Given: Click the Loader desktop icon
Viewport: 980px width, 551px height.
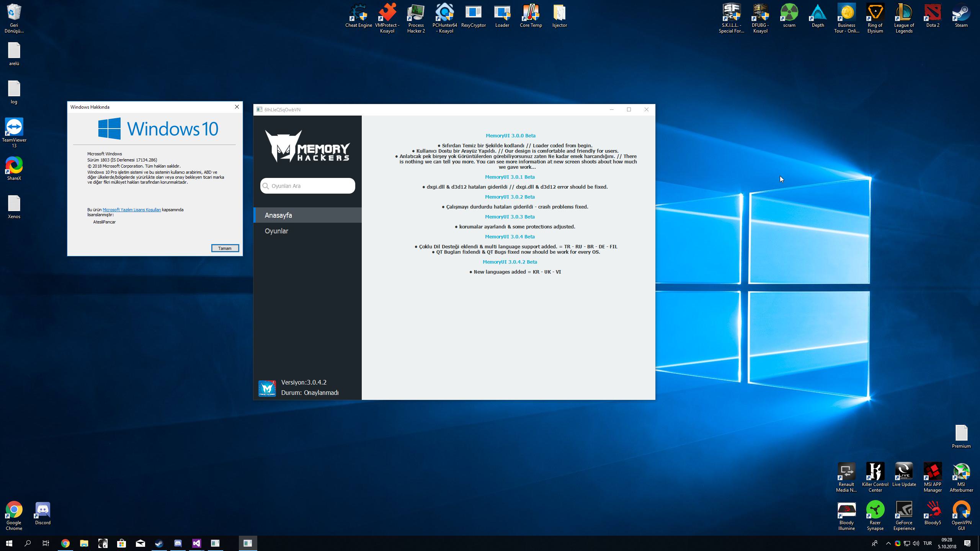Looking at the screenshot, I should tap(502, 16).
